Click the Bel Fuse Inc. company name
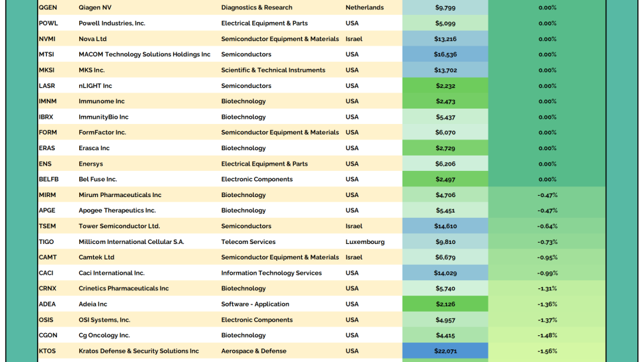Image resolution: width=644 pixels, height=362 pixels. 98,179
